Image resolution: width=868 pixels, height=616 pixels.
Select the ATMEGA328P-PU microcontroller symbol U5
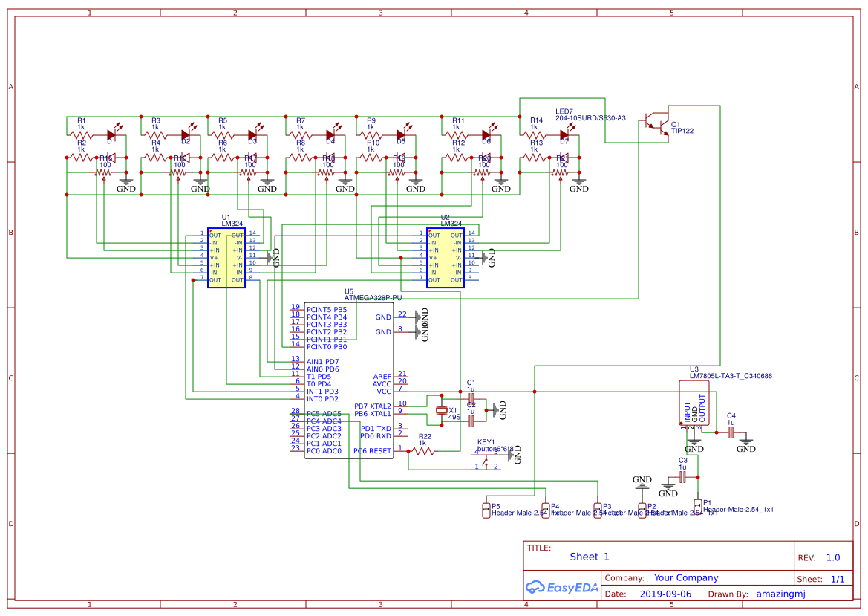[x=349, y=379]
